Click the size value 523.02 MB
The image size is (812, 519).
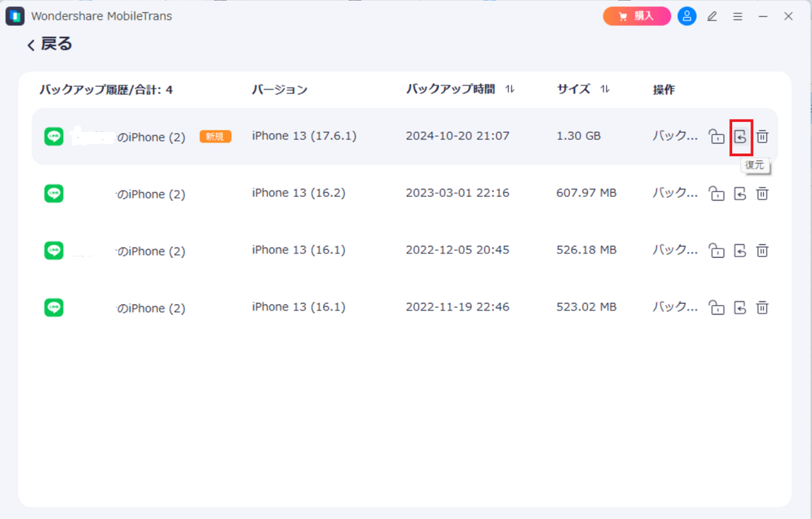click(586, 307)
